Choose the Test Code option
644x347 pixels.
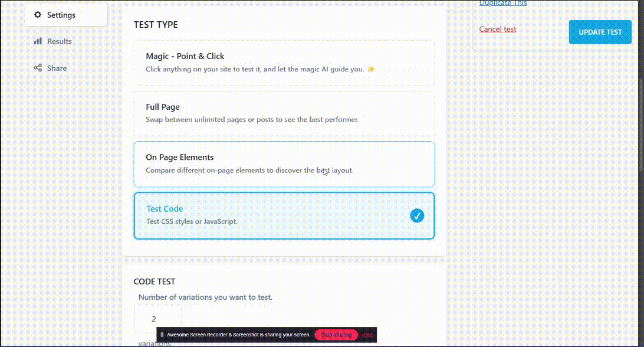(x=284, y=214)
